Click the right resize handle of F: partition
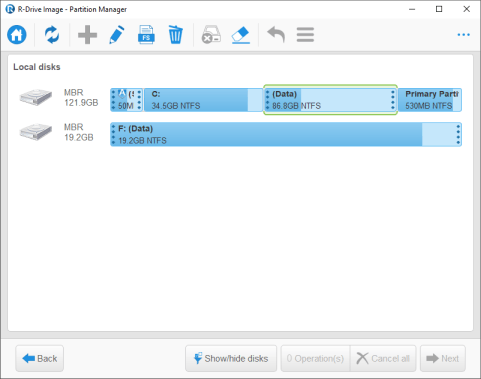 tap(458, 134)
